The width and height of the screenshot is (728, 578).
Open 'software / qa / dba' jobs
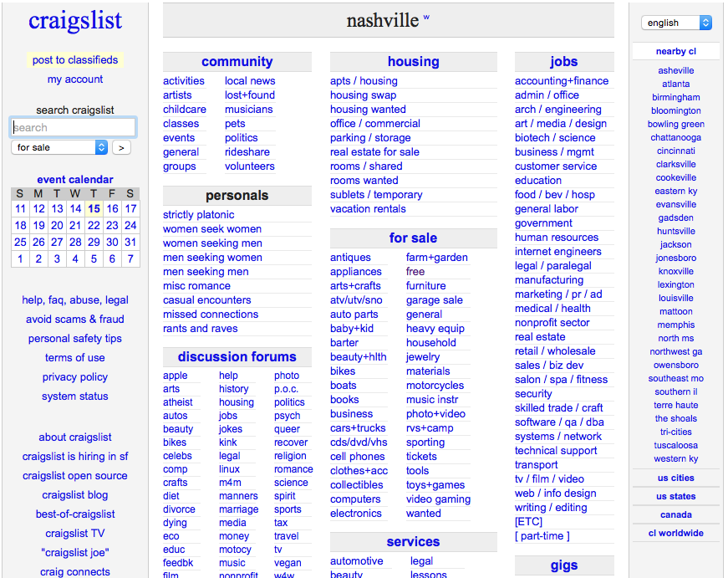tap(559, 422)
